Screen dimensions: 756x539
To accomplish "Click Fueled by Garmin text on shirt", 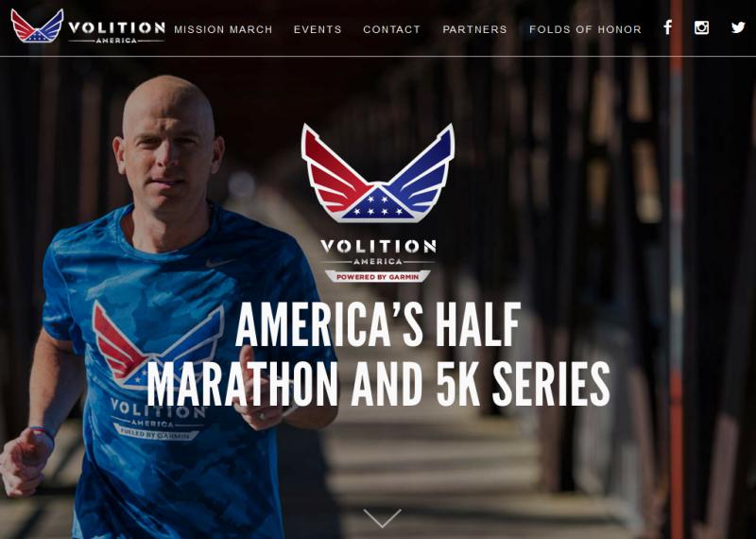I will coord(157,432).
